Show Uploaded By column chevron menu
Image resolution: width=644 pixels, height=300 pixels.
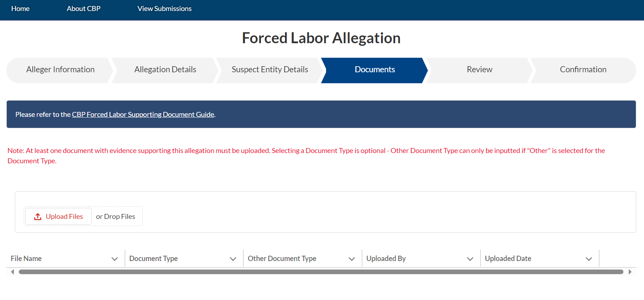470,259
